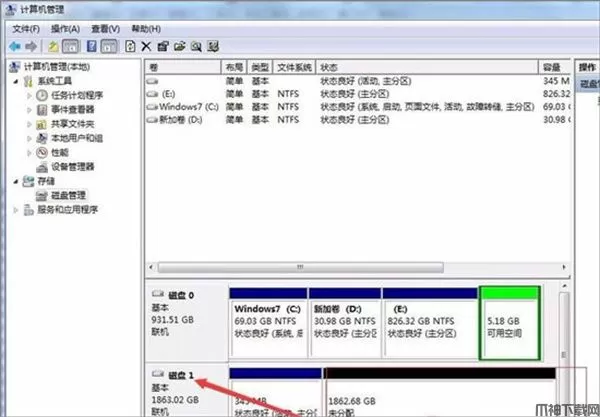This screenshot has height=417, width=600.
Task: Click the Up one level folder icon
Action: coord(53,47)
